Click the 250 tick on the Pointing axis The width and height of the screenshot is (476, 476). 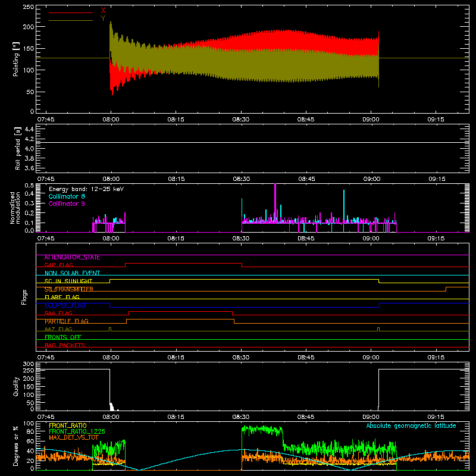pos(28,7)
